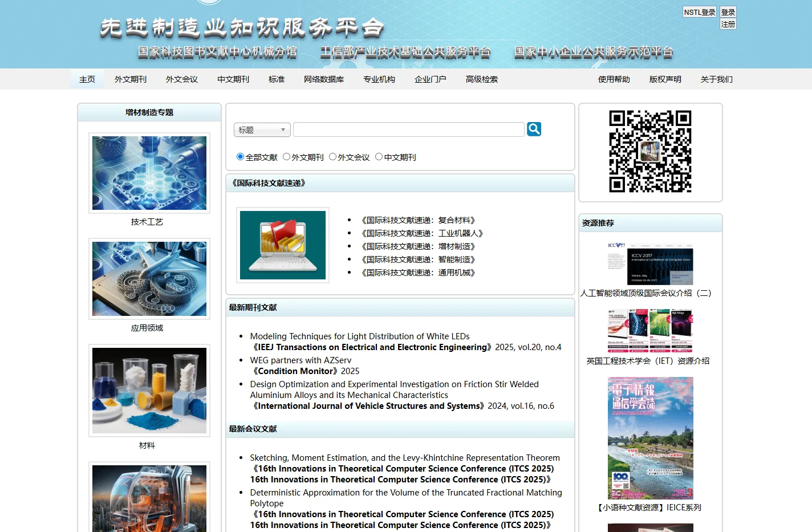The width and height of the screenshot is (812, 532).
Task: Open the 标题 search field dropdown
Action: [262, 130]
